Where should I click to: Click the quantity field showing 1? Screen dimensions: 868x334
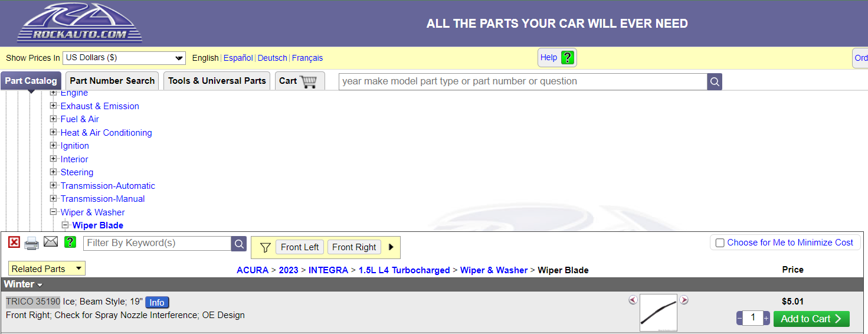pos(753,318)
